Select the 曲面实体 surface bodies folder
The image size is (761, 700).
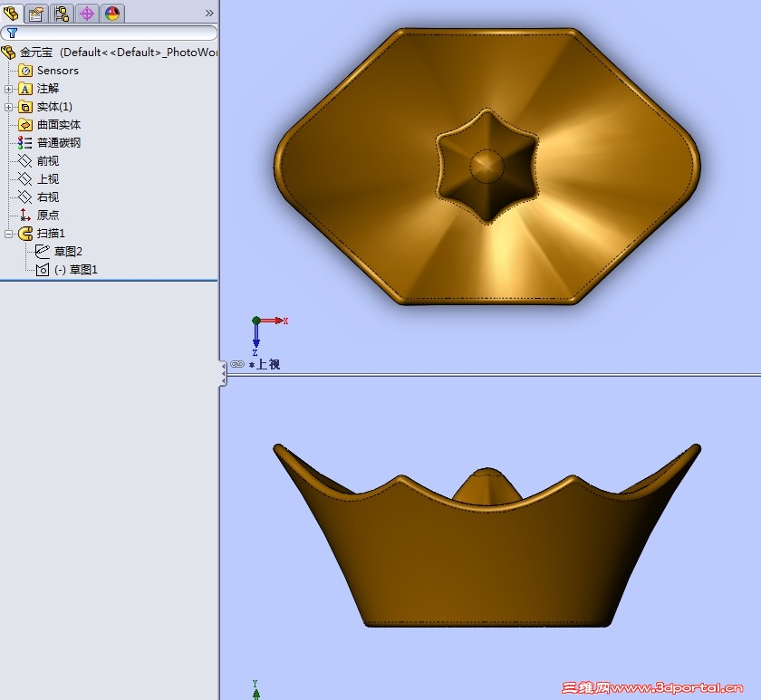click(x=59, y=125)
